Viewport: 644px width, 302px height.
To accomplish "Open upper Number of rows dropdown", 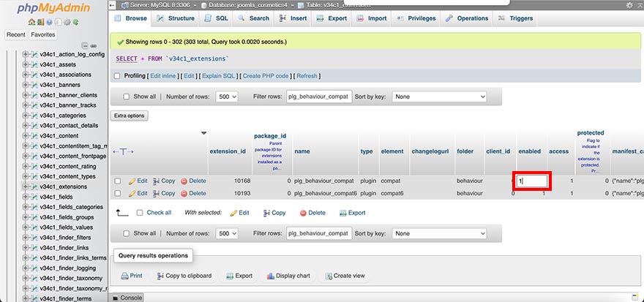I will coord(227,97).
